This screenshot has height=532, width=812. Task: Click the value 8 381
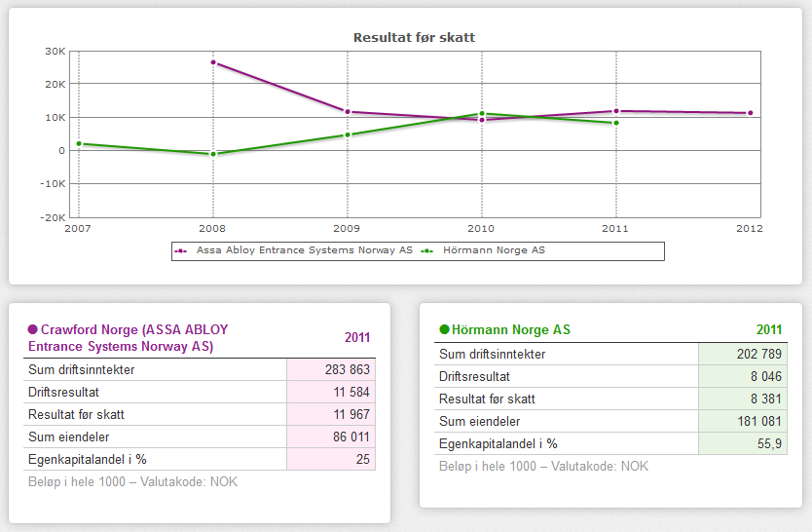pos(766,399)
